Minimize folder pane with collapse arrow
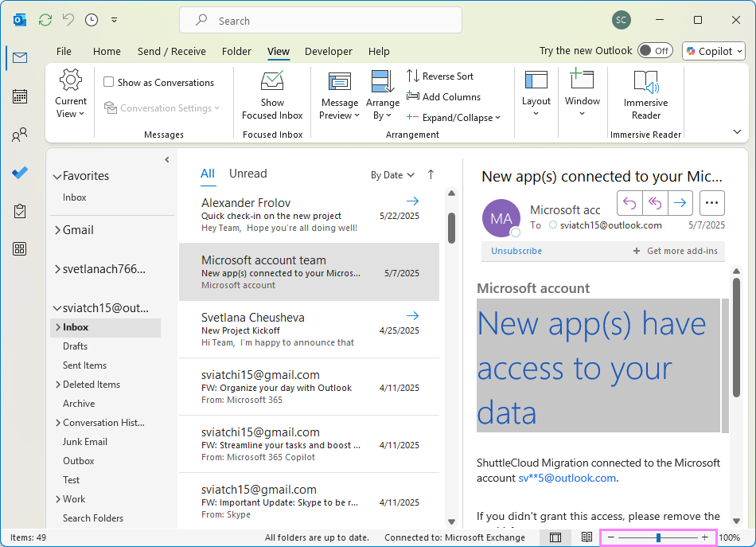 pyautogui.click(x=167, y=160)
